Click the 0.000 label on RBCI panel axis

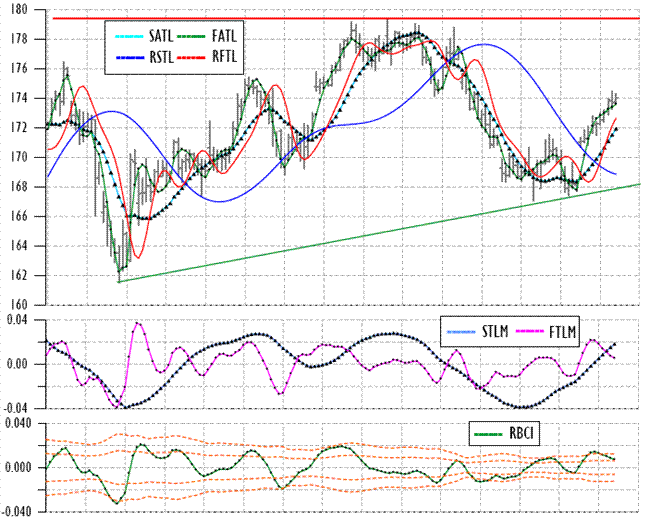[18, 468]
